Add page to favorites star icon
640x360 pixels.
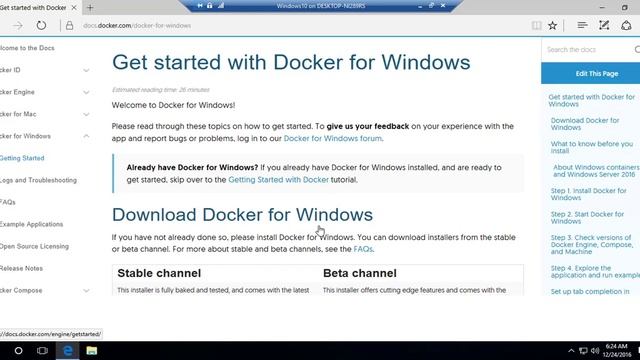(552, 25)
